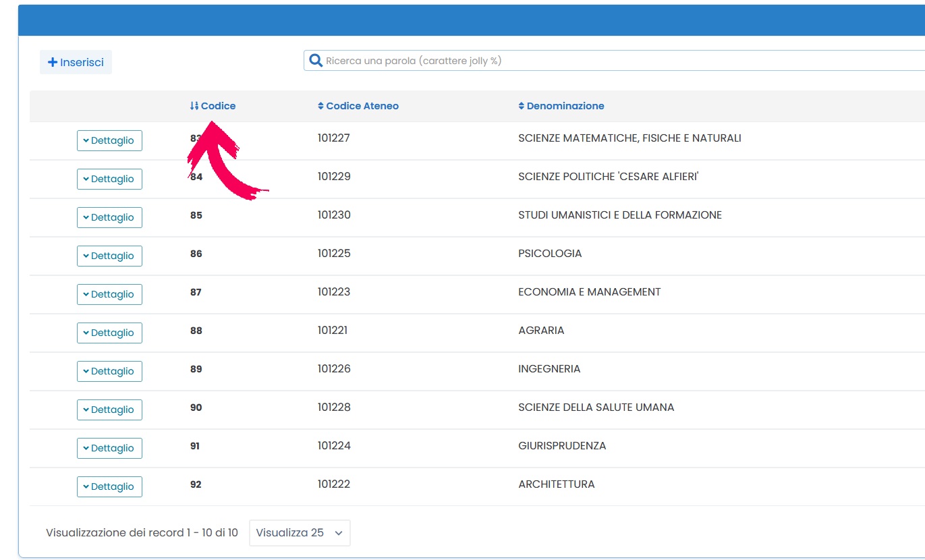Open Dettaglio for the Ingegneria row
The height and width of the screenshot is (560, 925).
(x=109, y=371)
